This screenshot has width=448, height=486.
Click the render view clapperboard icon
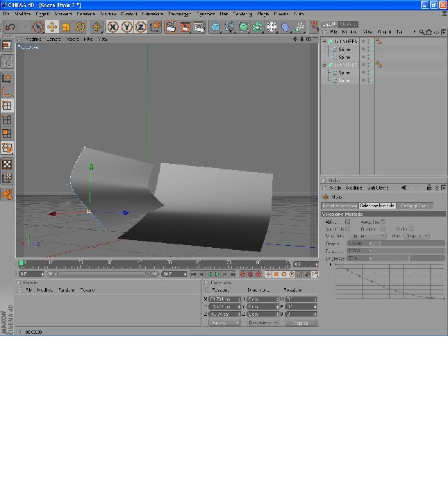(171, 27)
